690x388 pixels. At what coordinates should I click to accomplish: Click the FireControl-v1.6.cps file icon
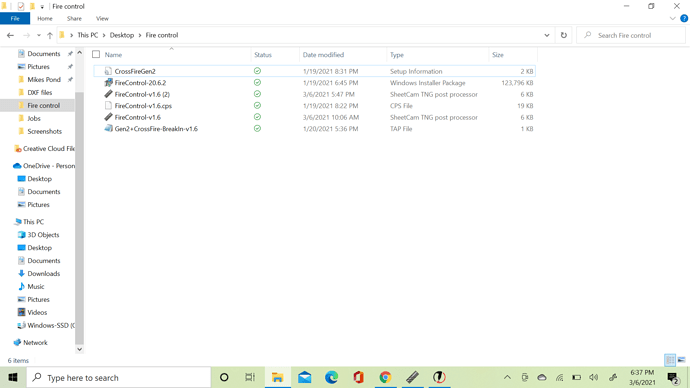108,106
